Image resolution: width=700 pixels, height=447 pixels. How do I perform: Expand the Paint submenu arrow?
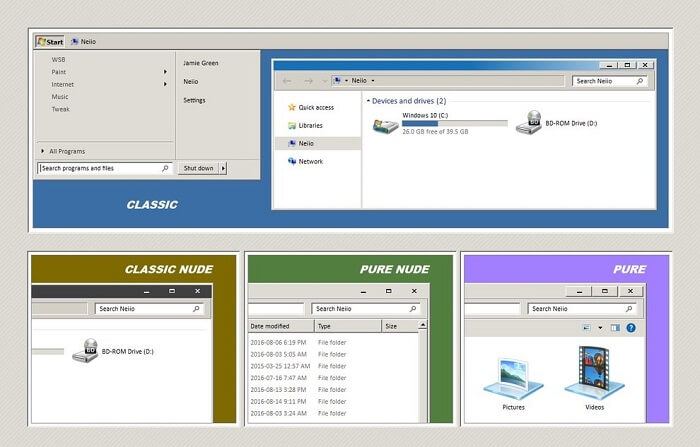click(x=165, y=72)
